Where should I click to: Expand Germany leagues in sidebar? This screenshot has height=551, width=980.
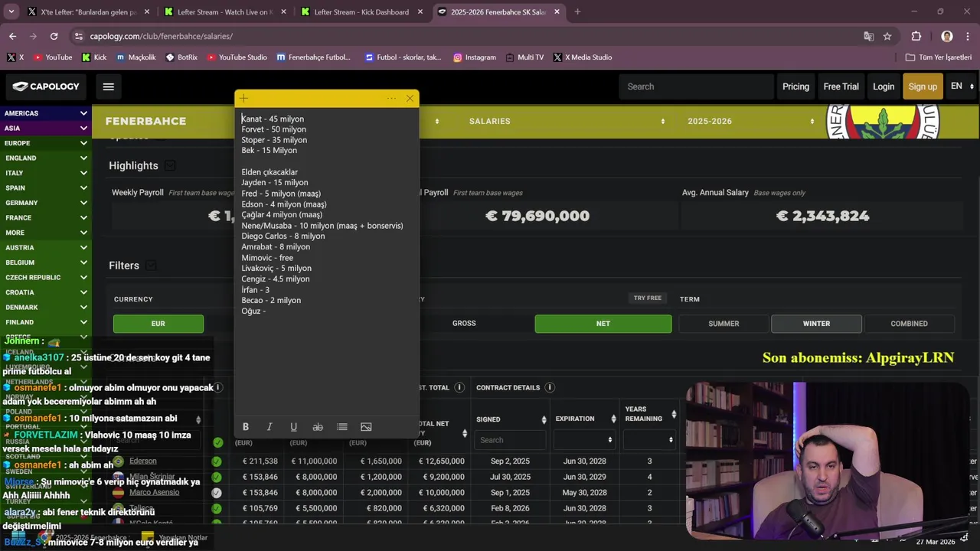click(46, 203)
